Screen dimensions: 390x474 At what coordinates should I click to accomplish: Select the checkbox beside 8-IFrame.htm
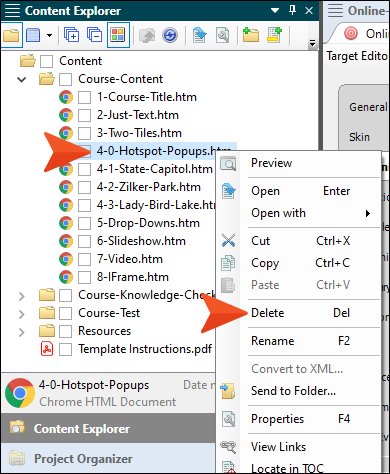(84, 277)
